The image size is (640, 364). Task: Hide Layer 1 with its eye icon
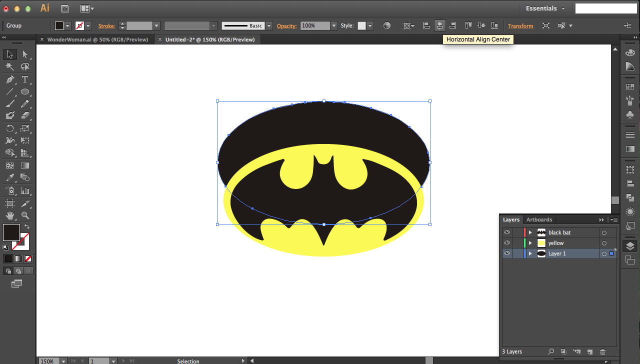pyautogui.click(x=507, y=253)
